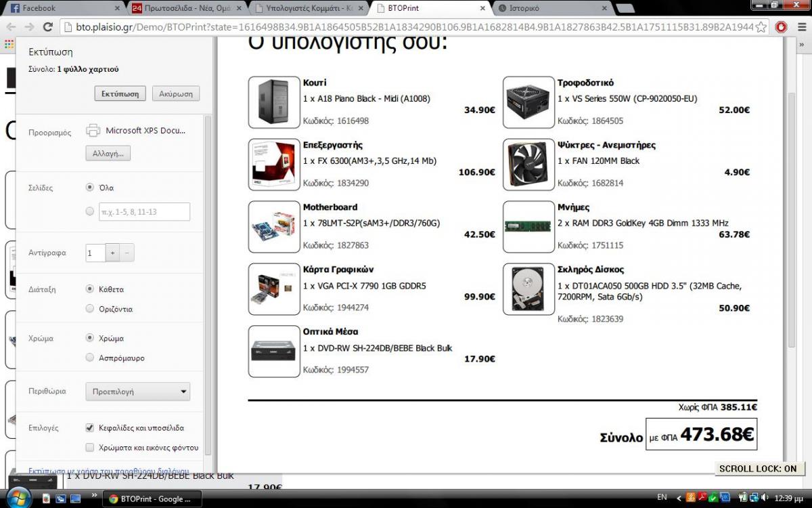Enable 'Χρώματα και εικόνες φόντου' checkbox
This screenshot has width=812, height=508.
[x=90, y=448]
